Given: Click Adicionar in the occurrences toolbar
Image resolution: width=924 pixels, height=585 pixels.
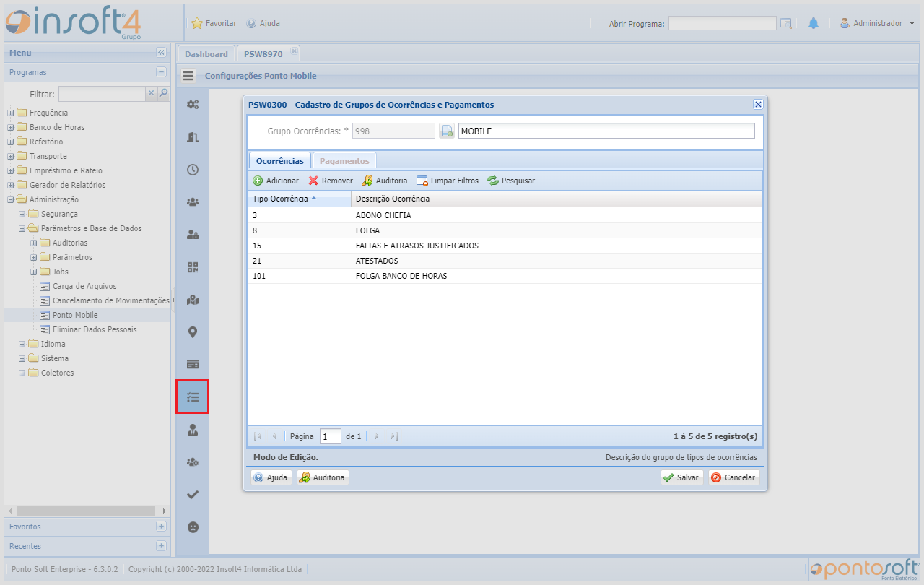Looking at the screenshot, I should click(276, 181).
